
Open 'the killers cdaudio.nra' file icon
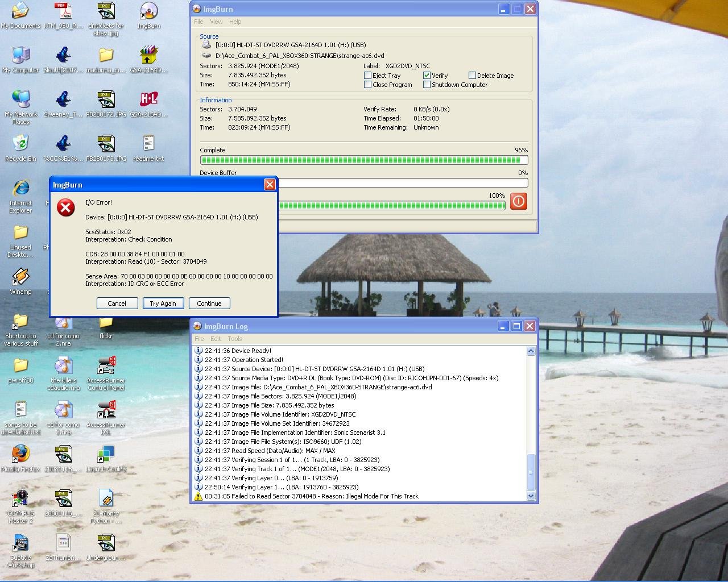coord(63,373)
